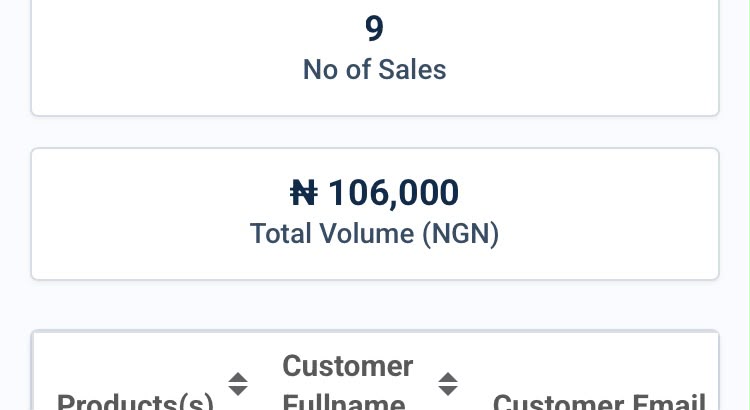Viewport: 750px width, 410px height.
Task: Select the Customer Email column header
Action: point(599,401)
